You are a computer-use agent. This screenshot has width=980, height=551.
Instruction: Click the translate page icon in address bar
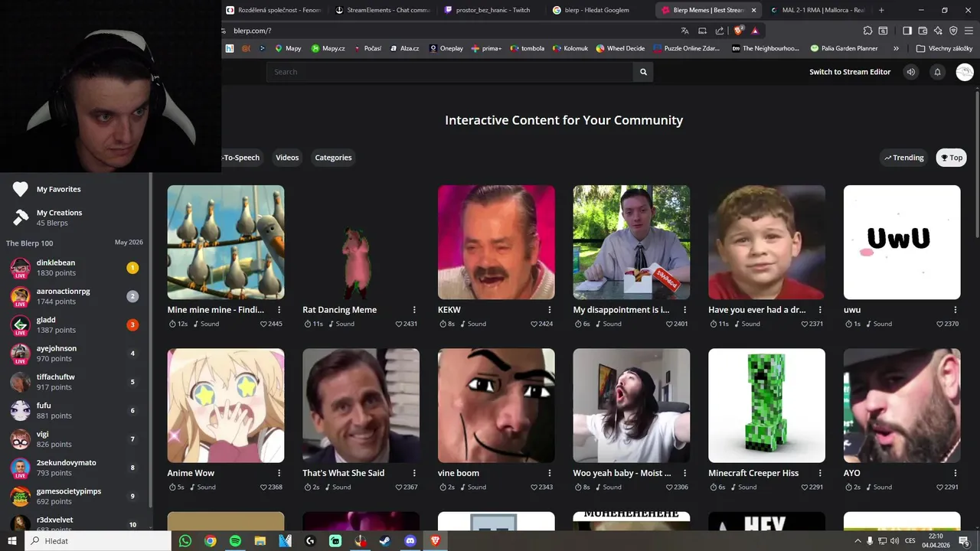pyautogui.click(x=684, y=31)
